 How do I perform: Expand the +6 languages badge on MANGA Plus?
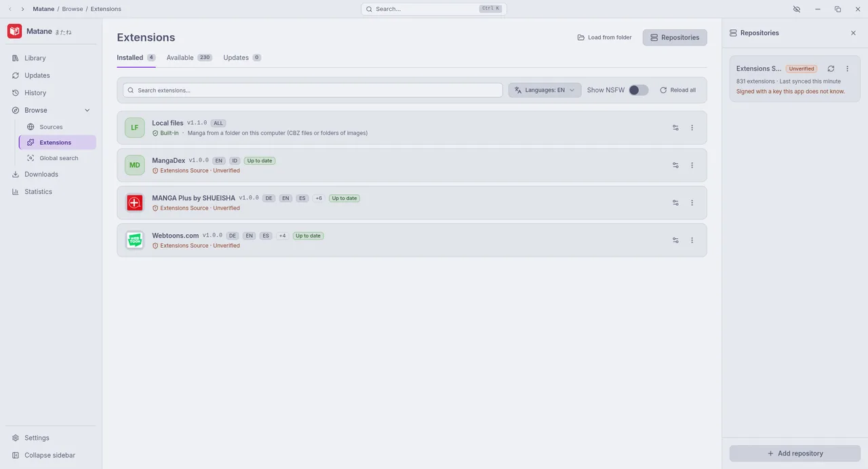[319, 198]
